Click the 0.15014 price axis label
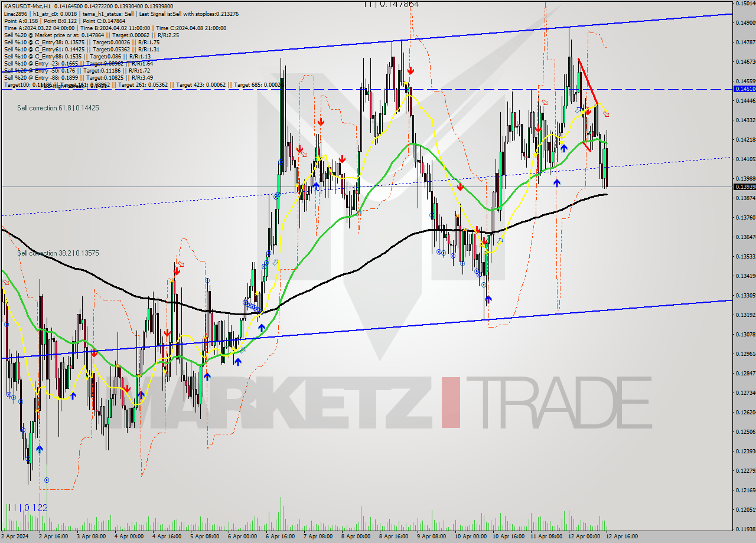The image size is (756, 543). pyautogui.click(x=745, y=3)
